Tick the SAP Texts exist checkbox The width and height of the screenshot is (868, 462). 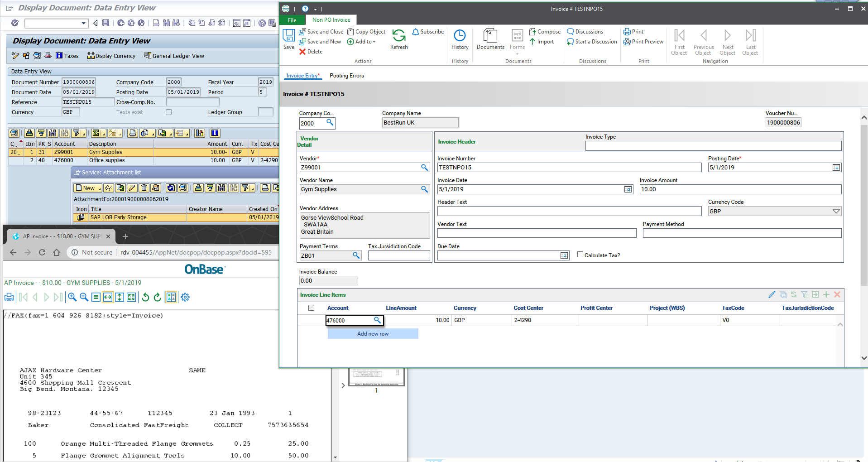point(168,112)
